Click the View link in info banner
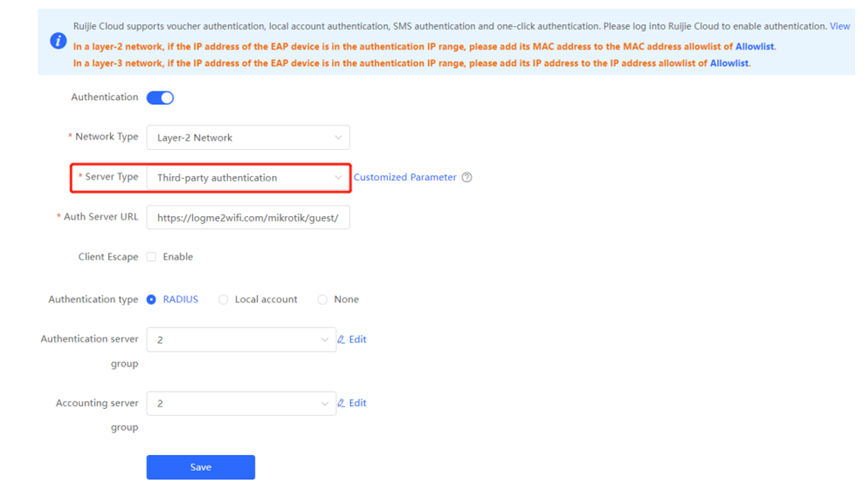The height and width of the screenshot is (503, 863). 839,26
